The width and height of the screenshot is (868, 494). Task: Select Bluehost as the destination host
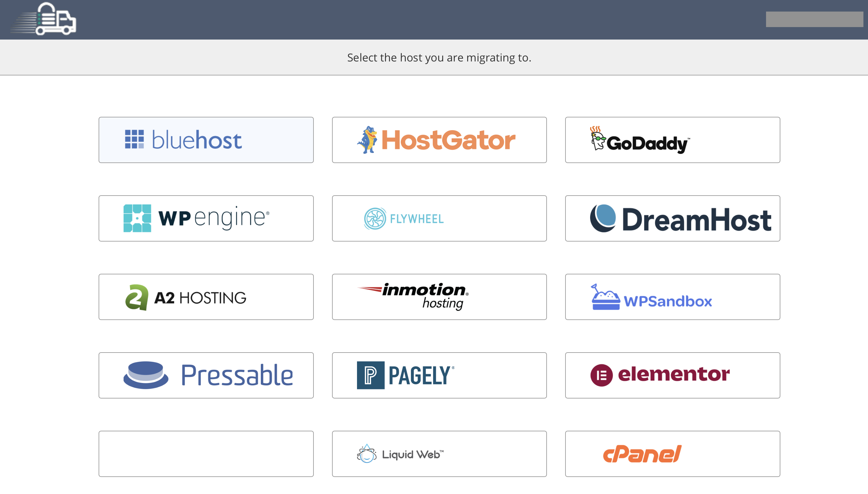click(x=206, y=139)
